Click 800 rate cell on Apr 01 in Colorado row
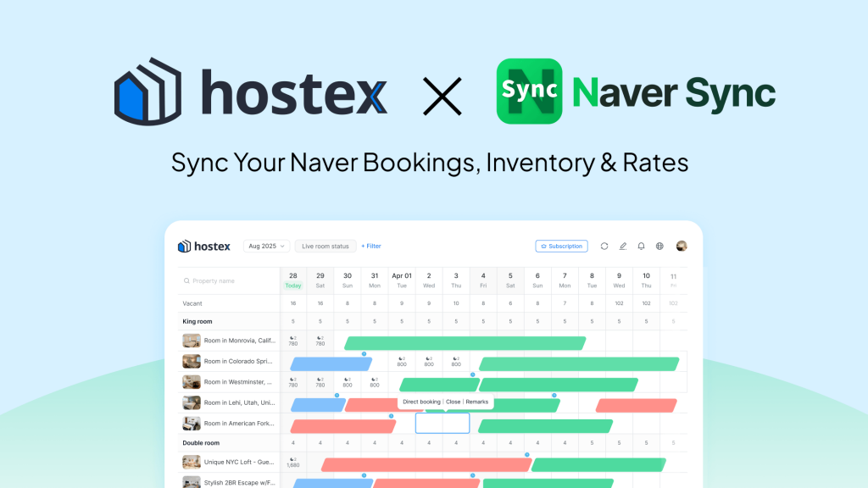The image size is (868, 488). click(402, 361)
